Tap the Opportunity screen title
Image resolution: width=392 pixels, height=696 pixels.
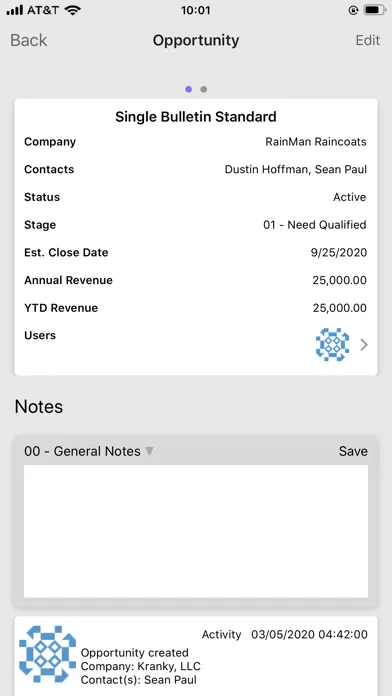pos(196,40)
